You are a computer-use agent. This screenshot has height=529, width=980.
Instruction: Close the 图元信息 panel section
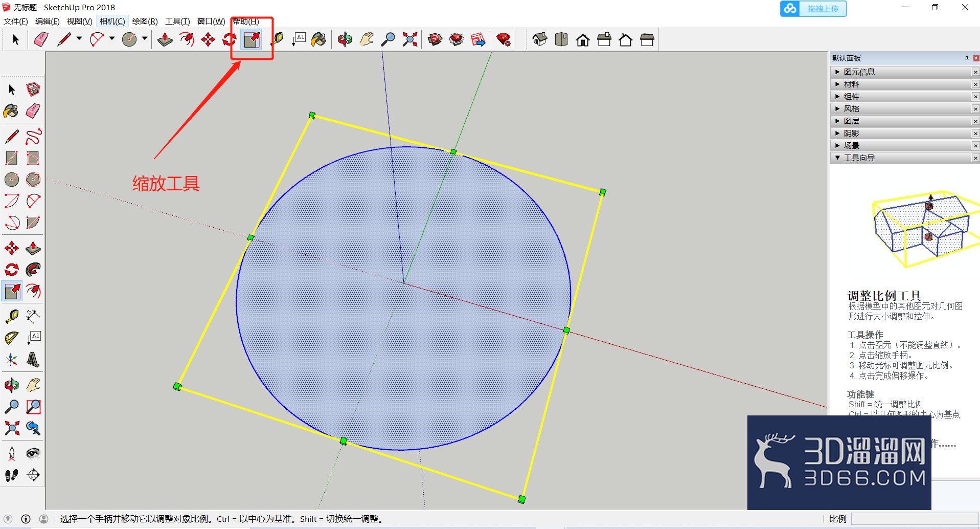[x=975, y=72]
